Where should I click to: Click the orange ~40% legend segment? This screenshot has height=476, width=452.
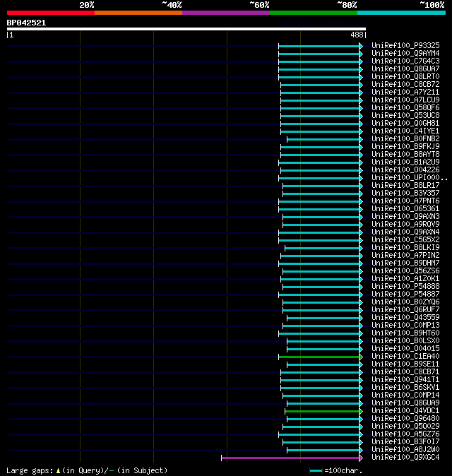138,13
